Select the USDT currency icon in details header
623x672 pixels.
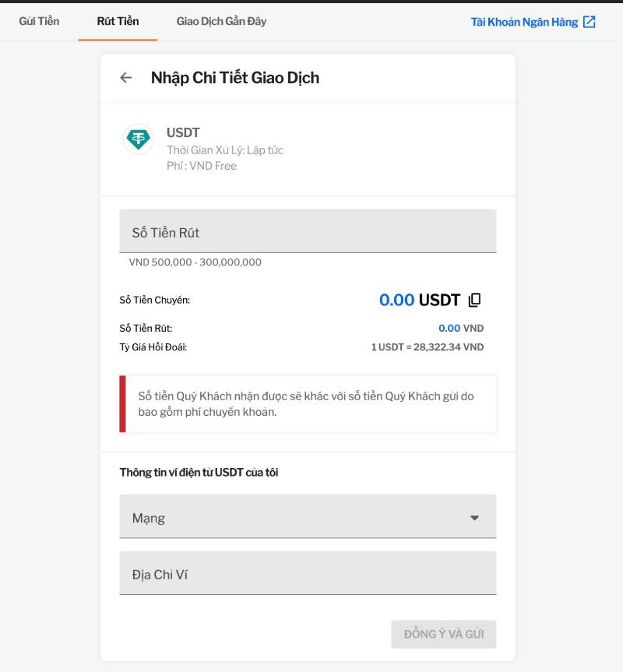(137, 139)
